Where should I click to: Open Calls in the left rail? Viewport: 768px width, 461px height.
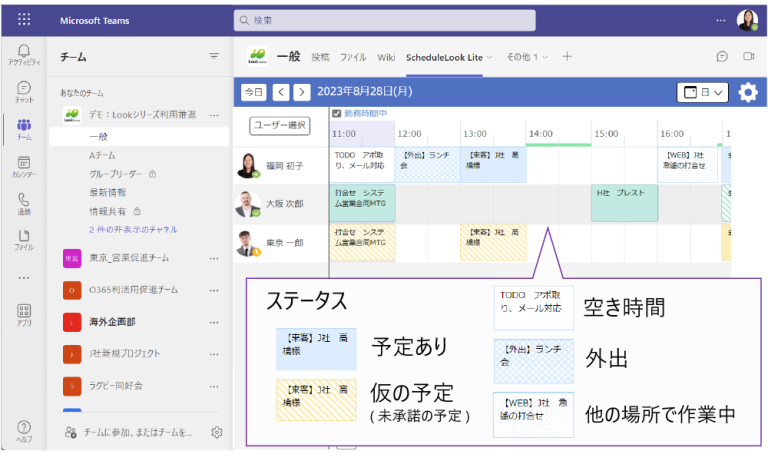pyautogui.click(x=24, y=203)
